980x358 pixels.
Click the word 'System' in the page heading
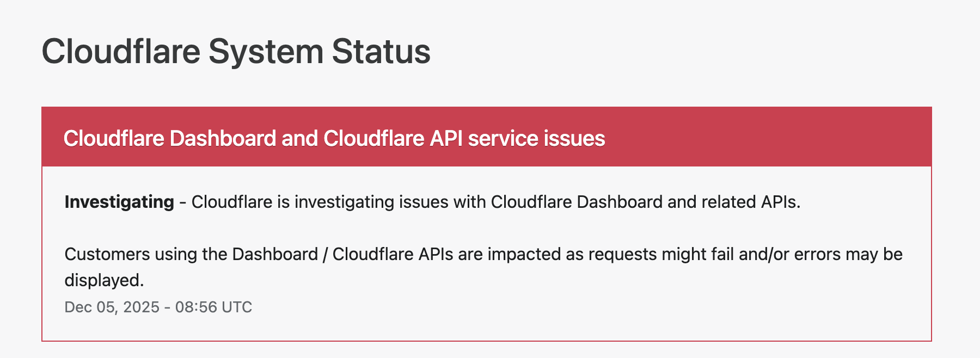266,52
